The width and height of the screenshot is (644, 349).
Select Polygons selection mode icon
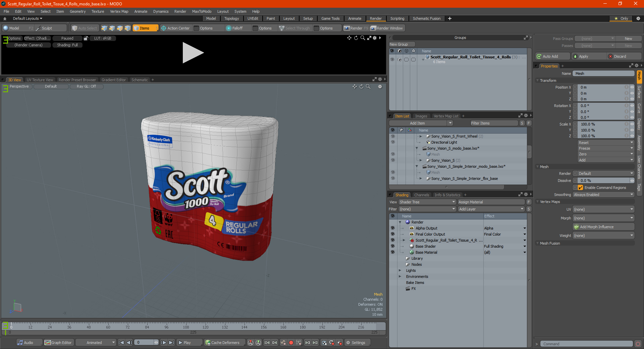pos(120,28)
